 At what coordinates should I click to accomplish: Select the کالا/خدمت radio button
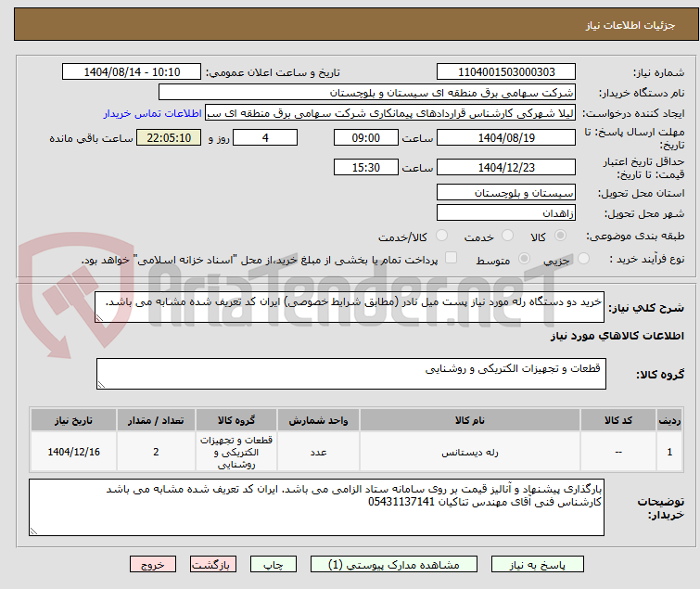441,236
